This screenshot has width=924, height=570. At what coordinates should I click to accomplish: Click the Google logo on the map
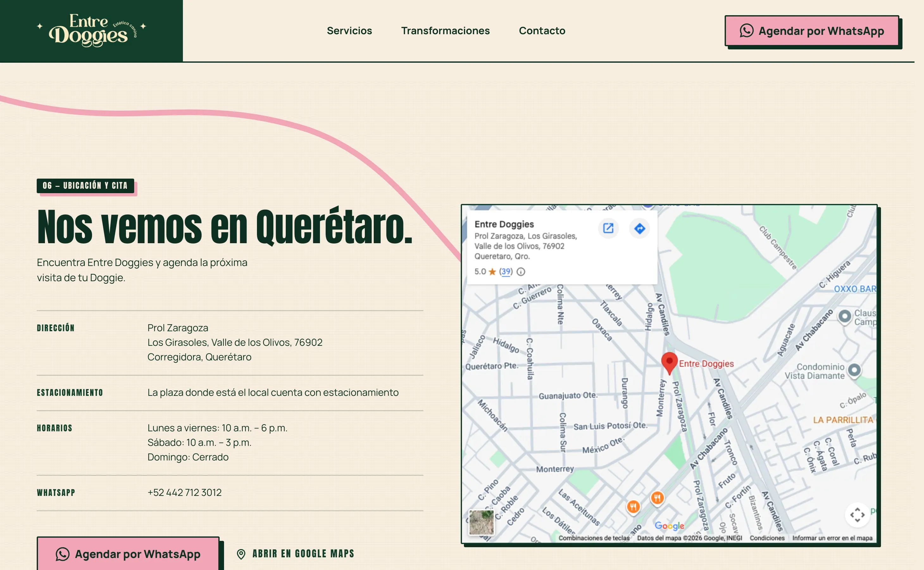pos(669,526)
